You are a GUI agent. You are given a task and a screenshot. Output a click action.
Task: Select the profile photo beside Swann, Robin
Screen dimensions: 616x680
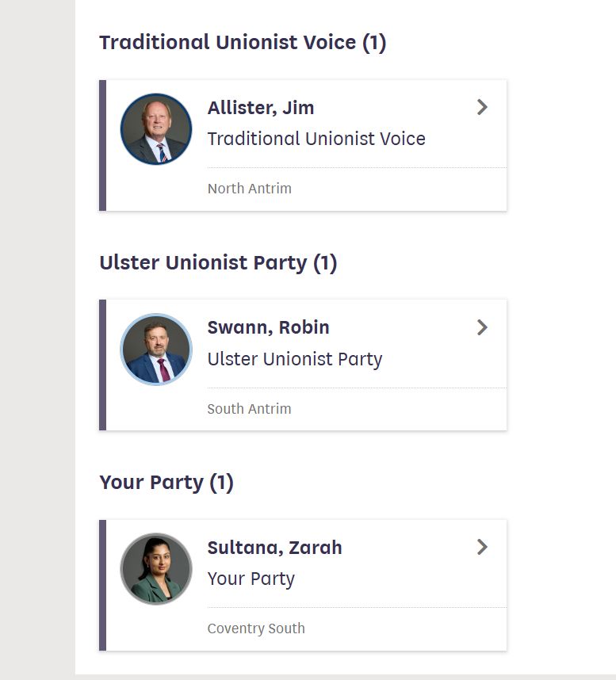click(156, 350)
